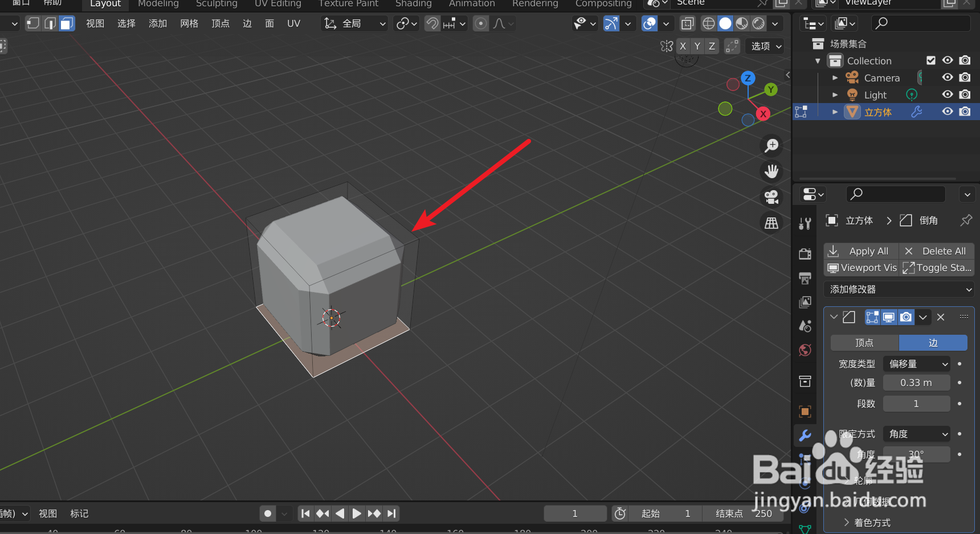Toggle the Collection exclude checkbox
This screenshot has height=534, width=980.
tap(931, 60)
